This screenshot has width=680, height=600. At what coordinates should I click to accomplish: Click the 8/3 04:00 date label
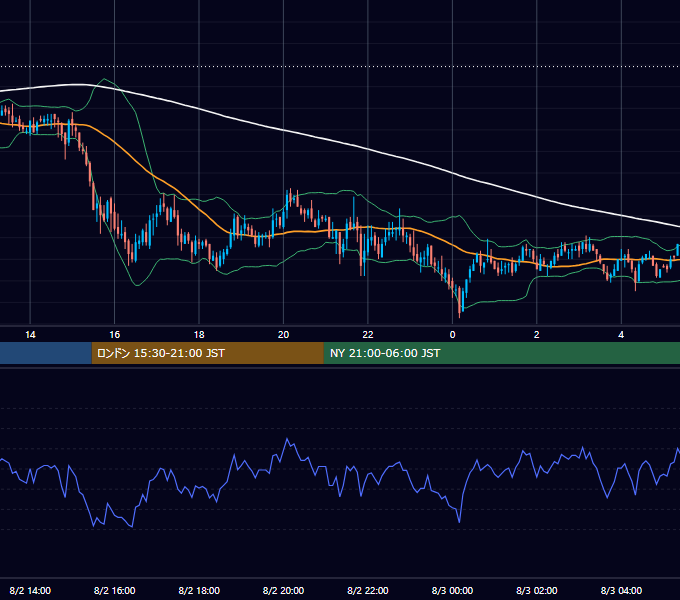[621, 590]
